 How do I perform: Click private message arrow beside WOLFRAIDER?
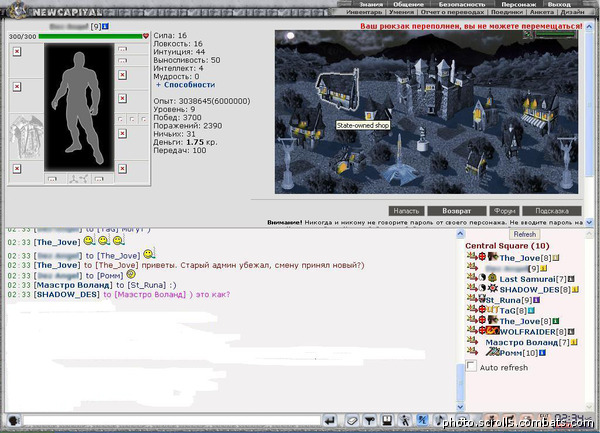pos(472,330)
